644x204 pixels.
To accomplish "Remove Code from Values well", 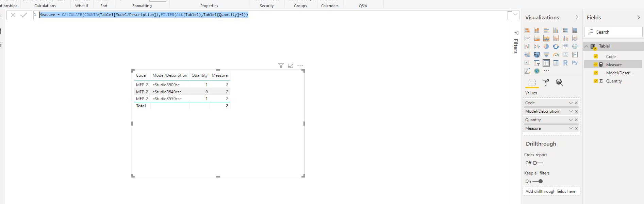I will [576, 103].
